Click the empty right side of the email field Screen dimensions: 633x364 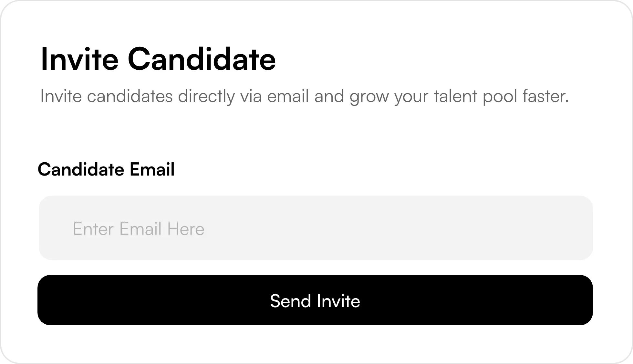484,228
